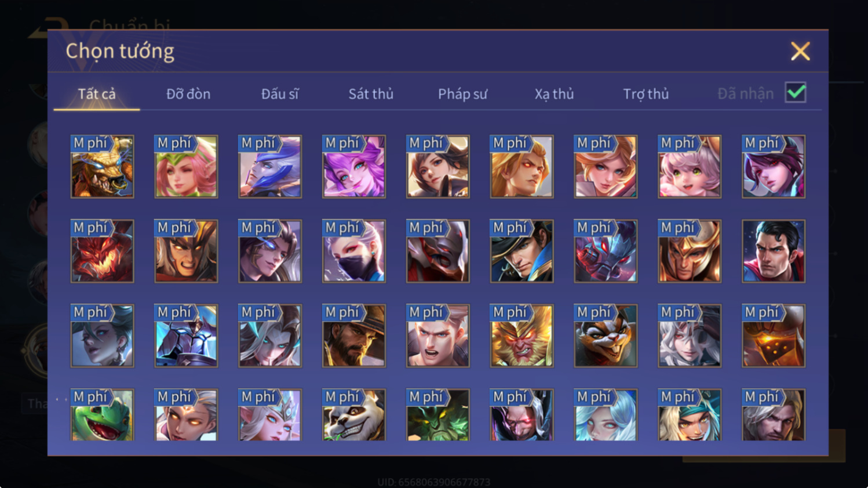
Task: Switch to the Pháp sư tab
Action: coord(462,94)
